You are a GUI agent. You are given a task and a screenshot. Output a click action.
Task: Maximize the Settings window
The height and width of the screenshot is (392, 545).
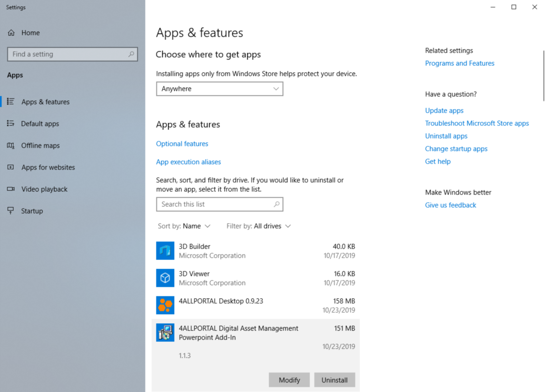(514, 7)
